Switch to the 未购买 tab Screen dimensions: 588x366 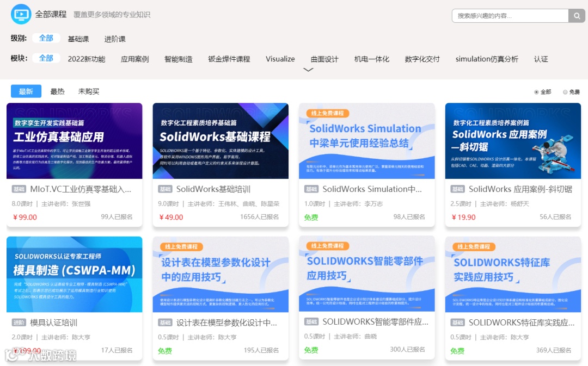click(89, 91)
